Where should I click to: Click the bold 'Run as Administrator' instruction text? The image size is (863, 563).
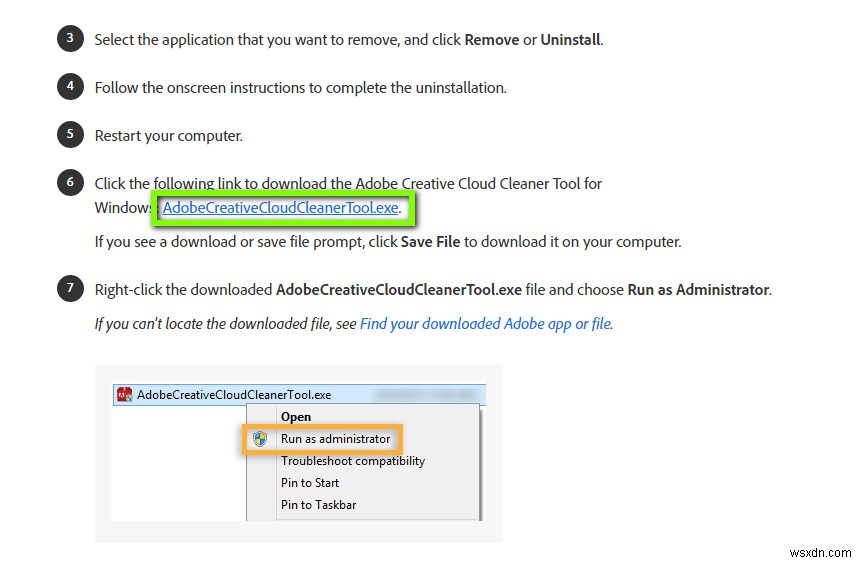click(x=698, y=289)
